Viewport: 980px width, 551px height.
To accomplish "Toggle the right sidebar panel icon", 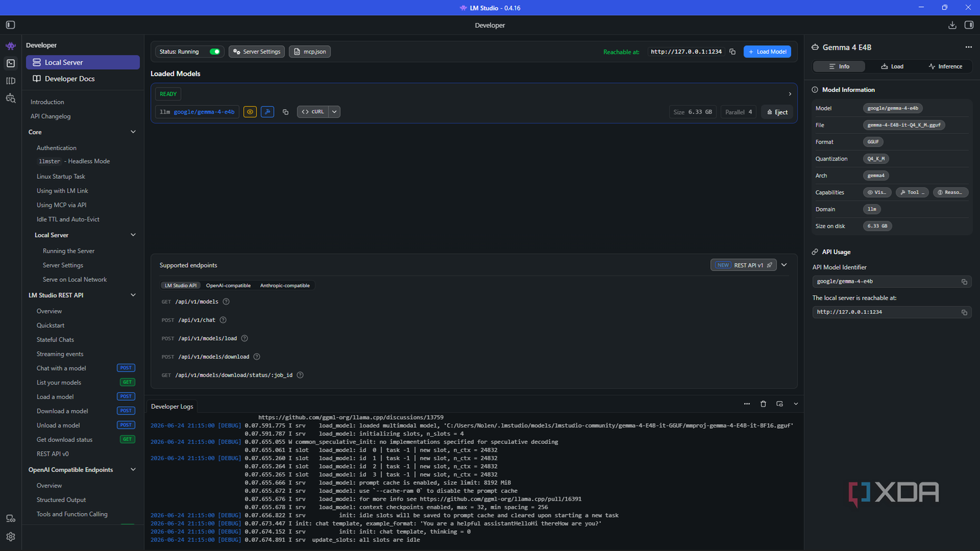I will point(969,25).
